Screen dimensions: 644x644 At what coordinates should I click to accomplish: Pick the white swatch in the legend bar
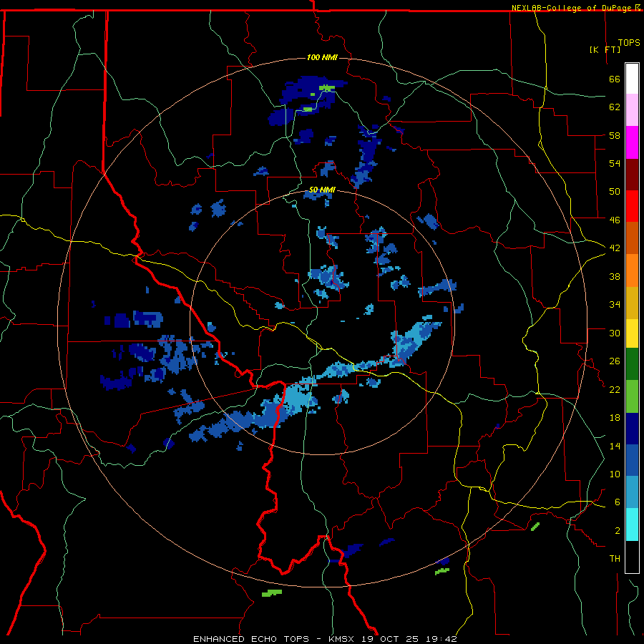click(x=632, y=79)
